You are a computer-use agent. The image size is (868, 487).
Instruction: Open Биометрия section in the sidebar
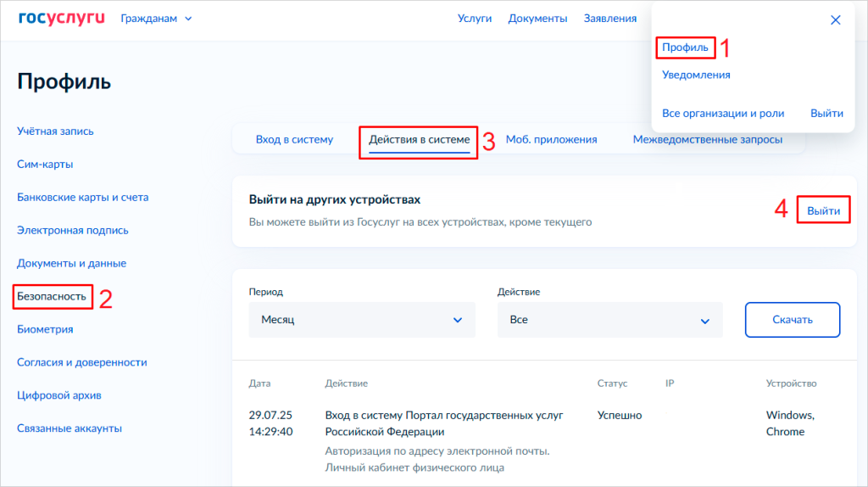[45, 329]
